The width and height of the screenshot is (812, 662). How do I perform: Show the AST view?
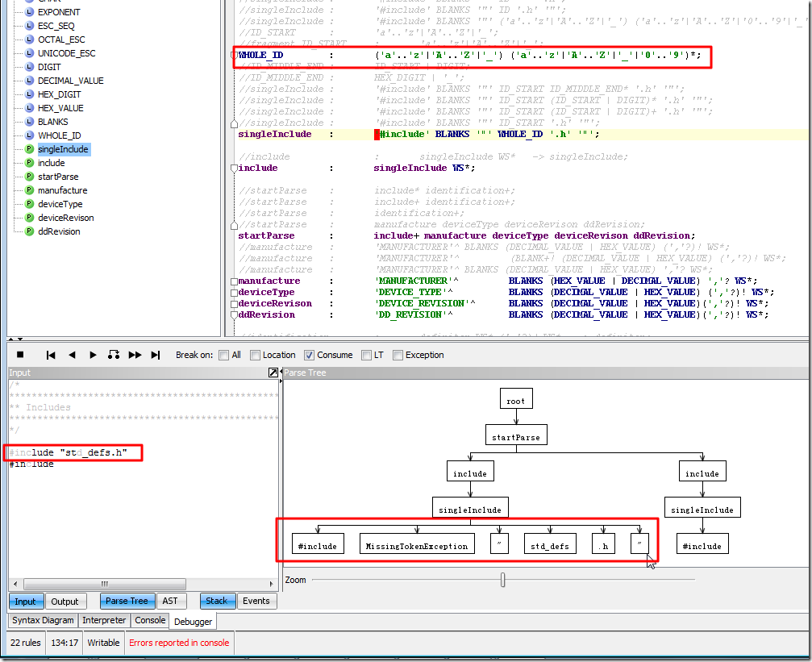tap(170, 601)
